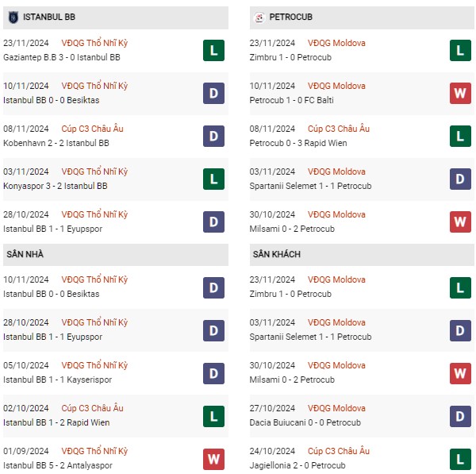This screenshot has height=474, width=476.
Task: Click the L badge for Gaziantep B.B 3-0 match
Action: click(x=213, y=51)
